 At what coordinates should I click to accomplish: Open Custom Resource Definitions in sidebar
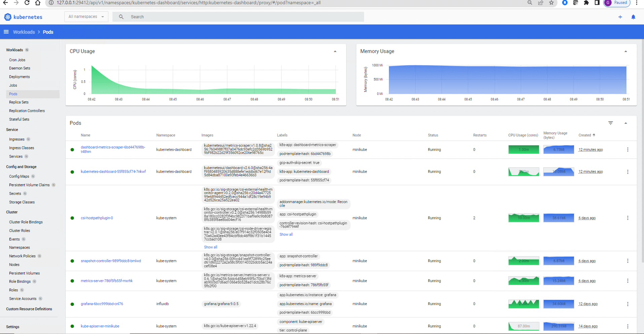click(x=29, y=309)
